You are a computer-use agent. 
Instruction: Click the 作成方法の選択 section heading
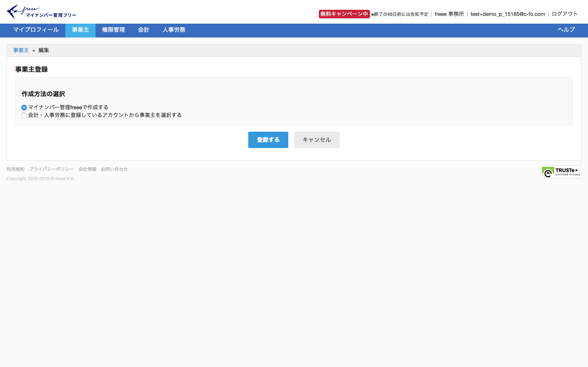(x=43, y=94)
